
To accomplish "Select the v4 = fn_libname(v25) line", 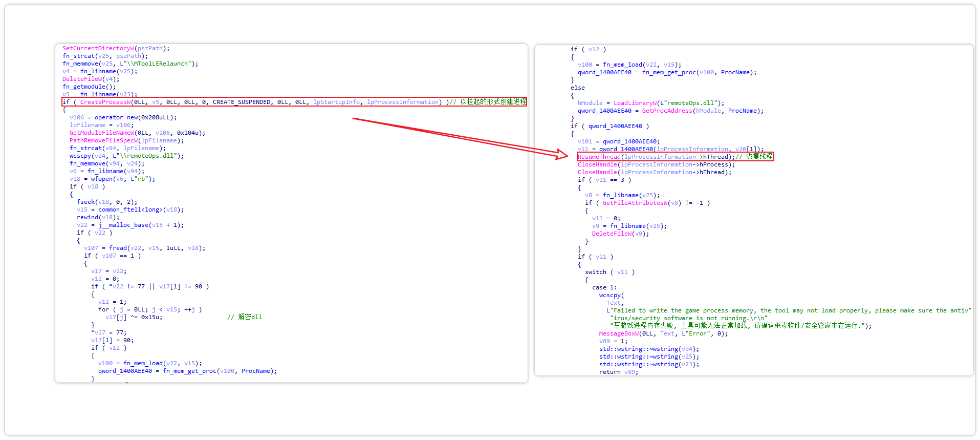I will coord(100,71).
